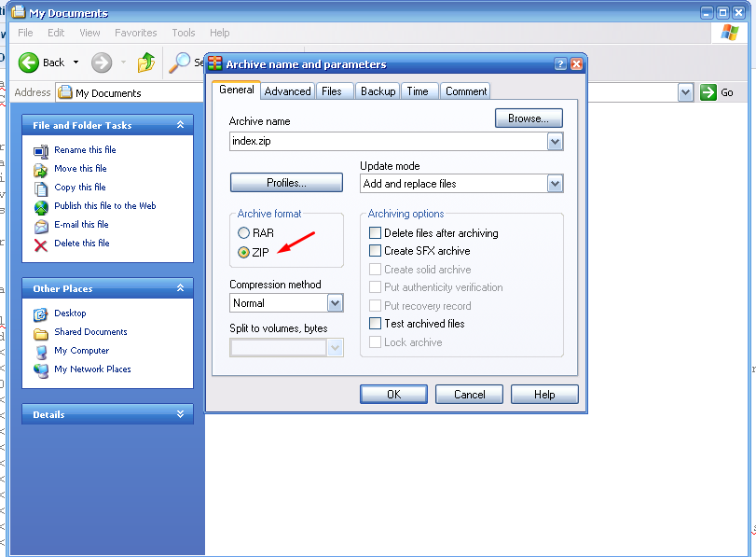Viewport: 756px width, 557px height.
Task: Click the My Documents folder icon in address bar
Action: click(x=64, y=91)
